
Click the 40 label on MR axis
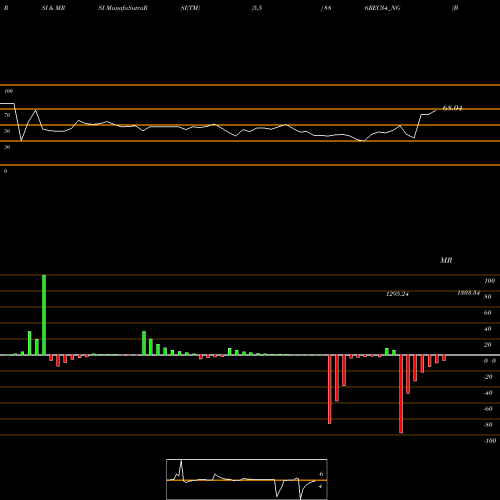(488, 329)
